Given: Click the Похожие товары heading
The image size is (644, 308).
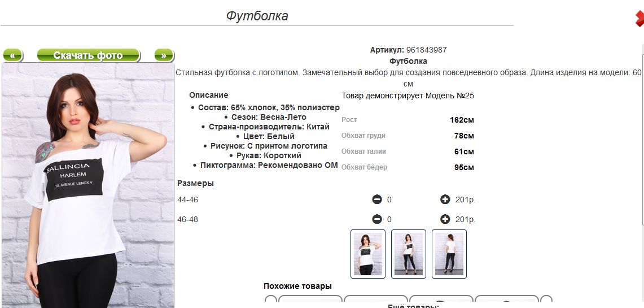Looking at the screenshot, I should coord(298,286).
